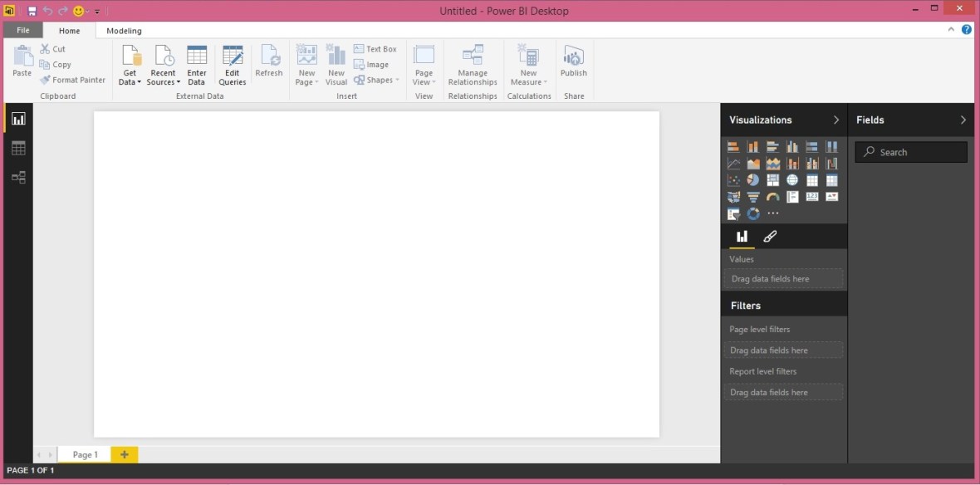
Task: Switch to Data view in the left sidebar
Action: (18, 147)
